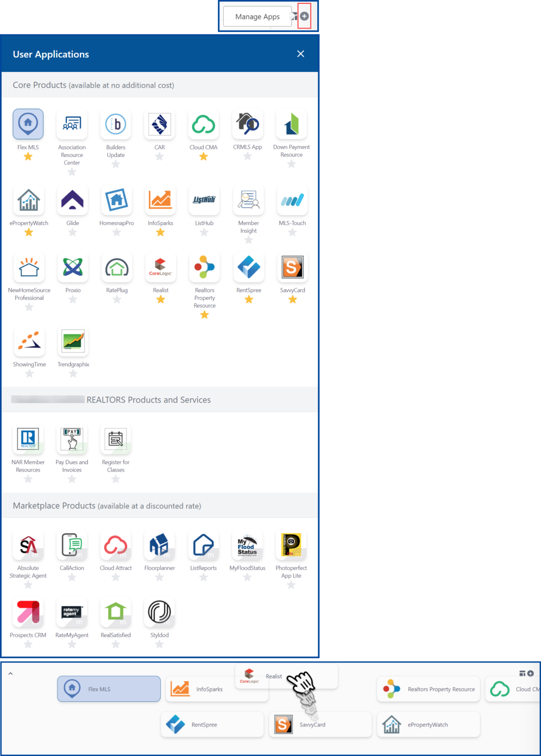Launch the CoreLogic Realist application

(160, 267)
